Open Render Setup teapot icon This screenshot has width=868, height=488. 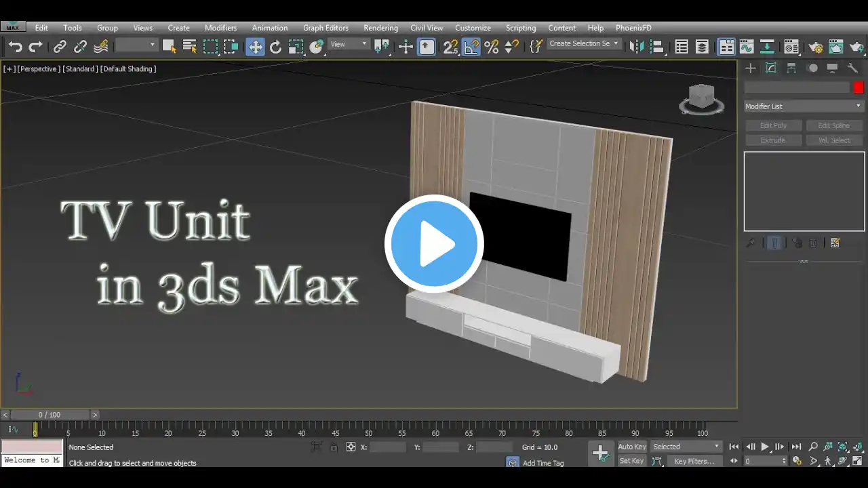point(815,47)
